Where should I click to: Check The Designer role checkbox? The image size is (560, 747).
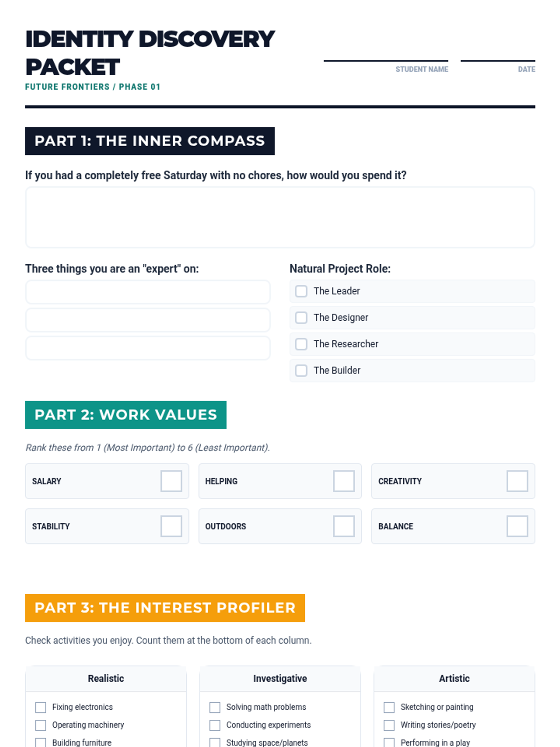pos(301,318)
